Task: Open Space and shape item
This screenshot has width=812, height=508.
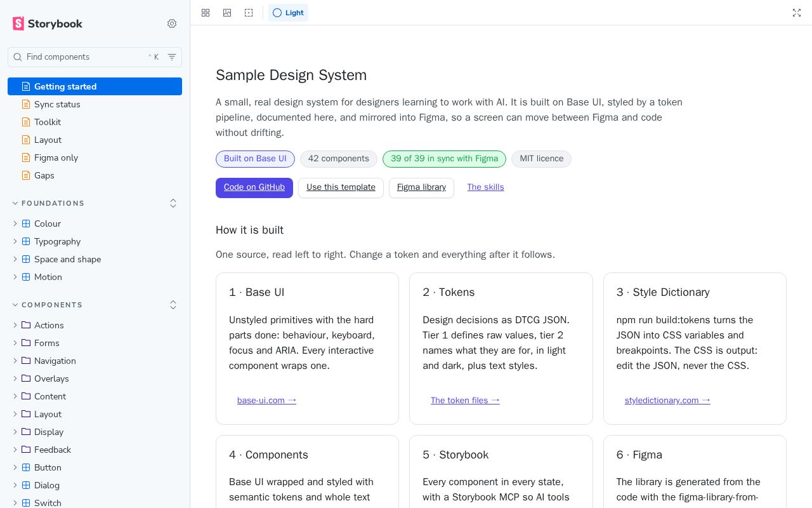Action: (95, 259)
